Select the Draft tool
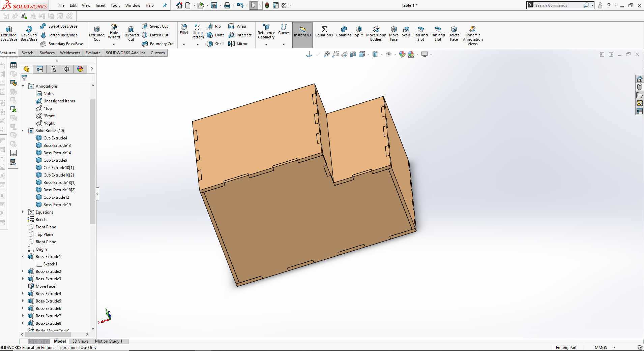This screenshot has width=644, height=351. click(215, 35)
